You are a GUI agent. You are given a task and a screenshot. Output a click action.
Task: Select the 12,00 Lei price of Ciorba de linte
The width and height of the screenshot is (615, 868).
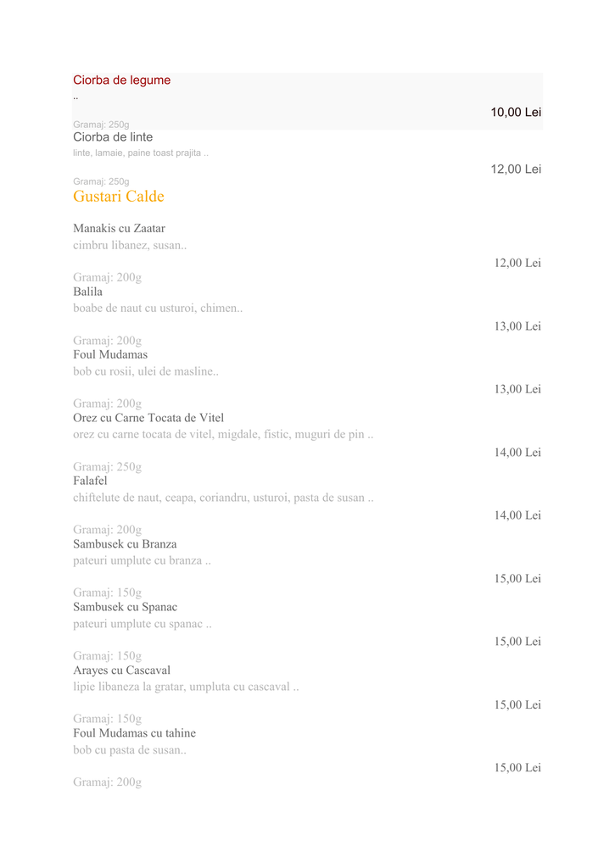pos(516,170)
